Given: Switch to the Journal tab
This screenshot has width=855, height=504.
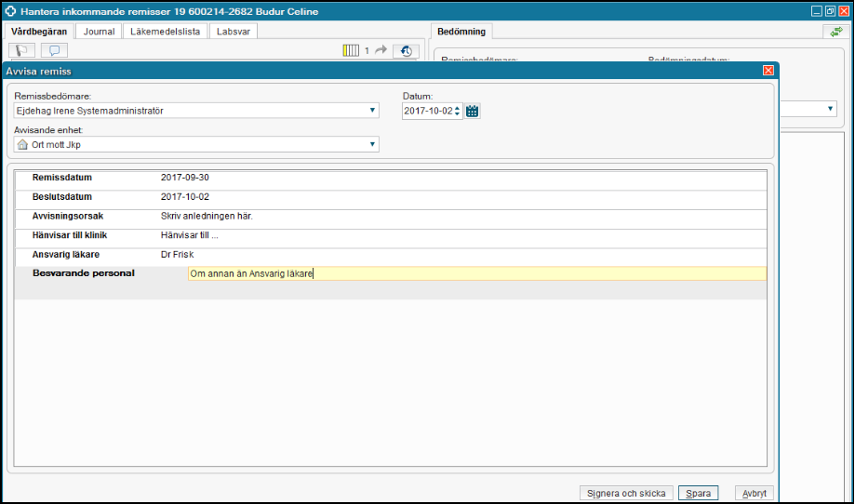Looking at the screenshot, I should [x=99, y=32].
